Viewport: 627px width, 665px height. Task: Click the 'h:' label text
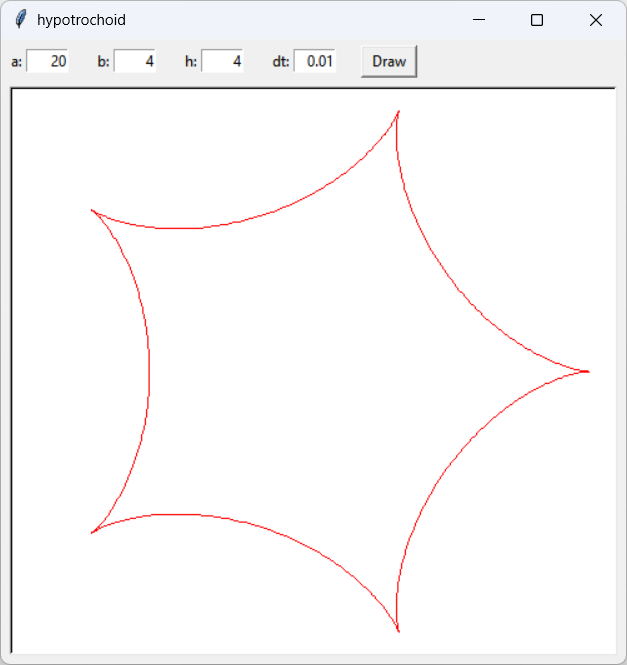point(191,62)
